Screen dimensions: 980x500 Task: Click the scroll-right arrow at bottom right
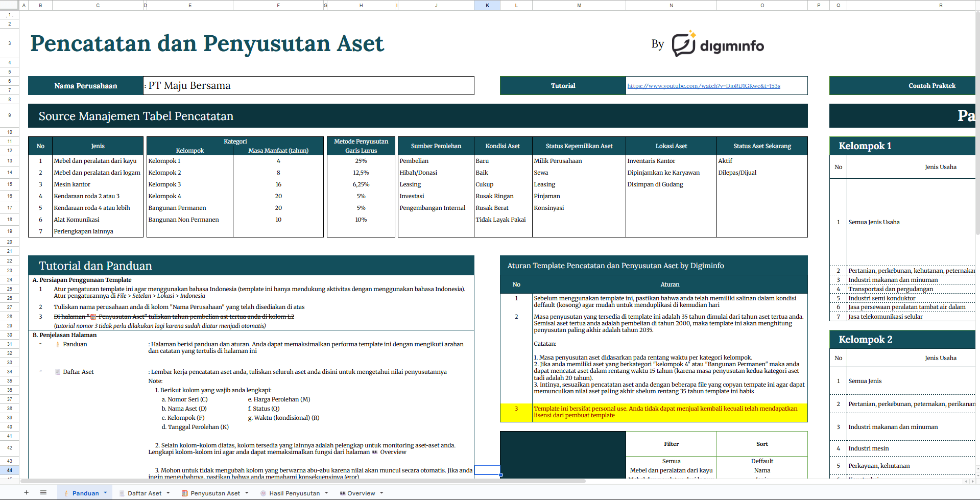[972, 481]
